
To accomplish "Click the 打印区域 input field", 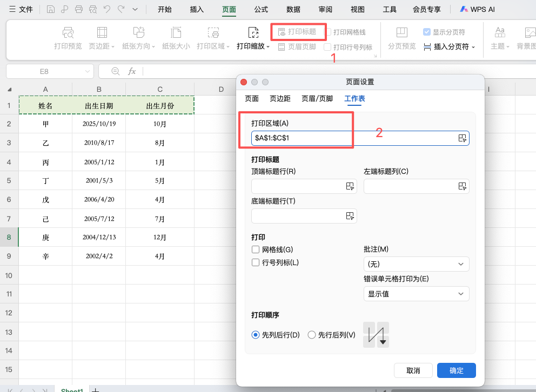I will pos(360,138).
